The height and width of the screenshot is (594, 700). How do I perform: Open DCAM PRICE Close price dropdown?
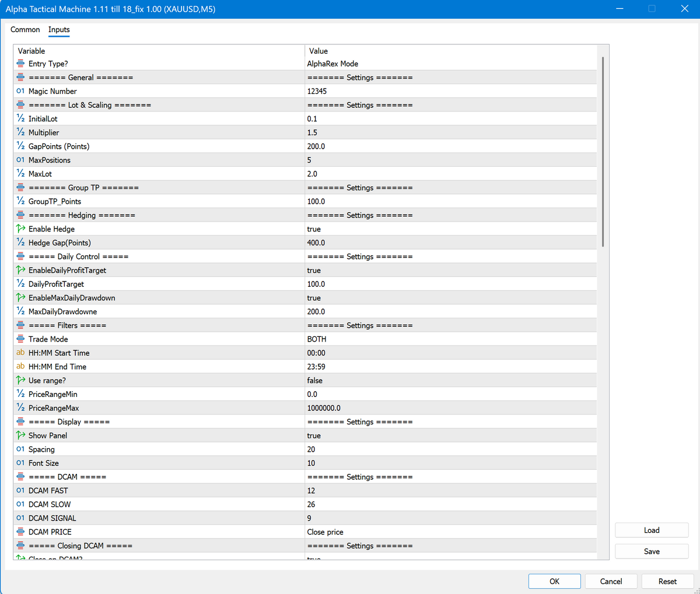450,532
